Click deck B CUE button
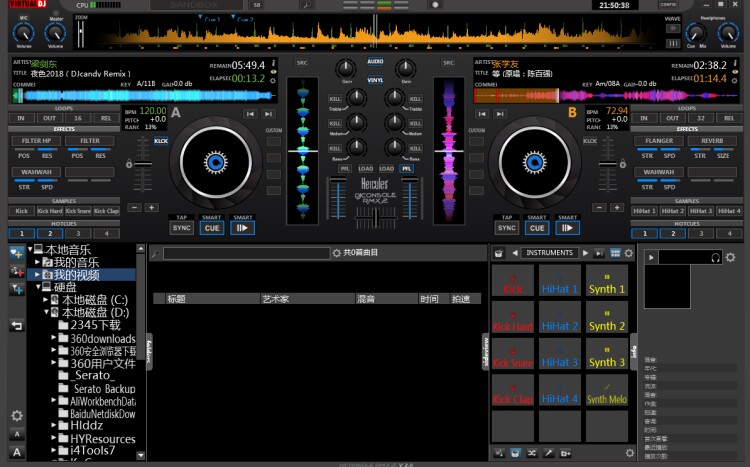Screen dimensions: 750x467 [x=537, y=228]
